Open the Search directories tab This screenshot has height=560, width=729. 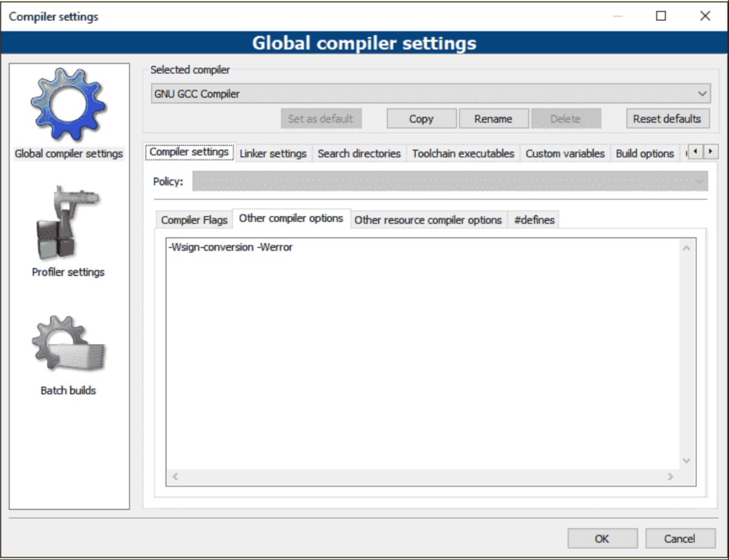(x=359, y=153)
